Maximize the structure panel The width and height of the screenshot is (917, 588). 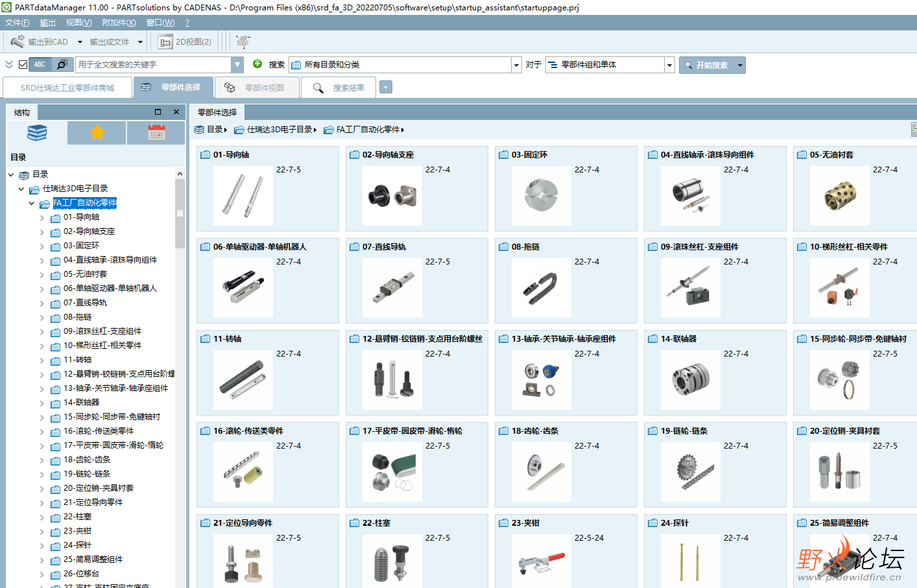click(x=158, y=112)
